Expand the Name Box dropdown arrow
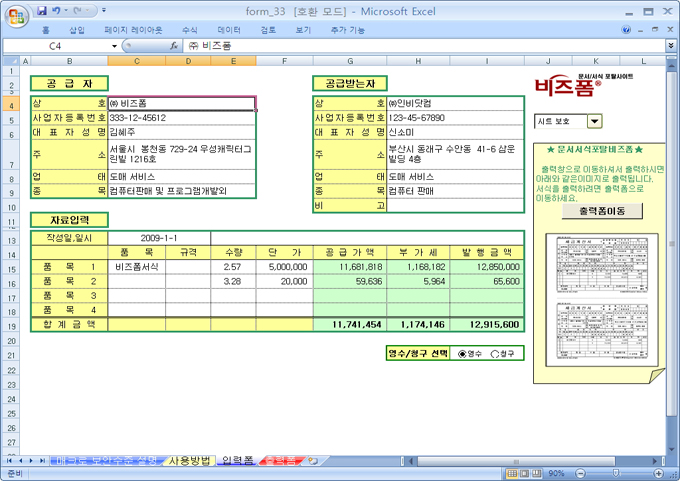 pyautogui.click(x=115, y=46)
